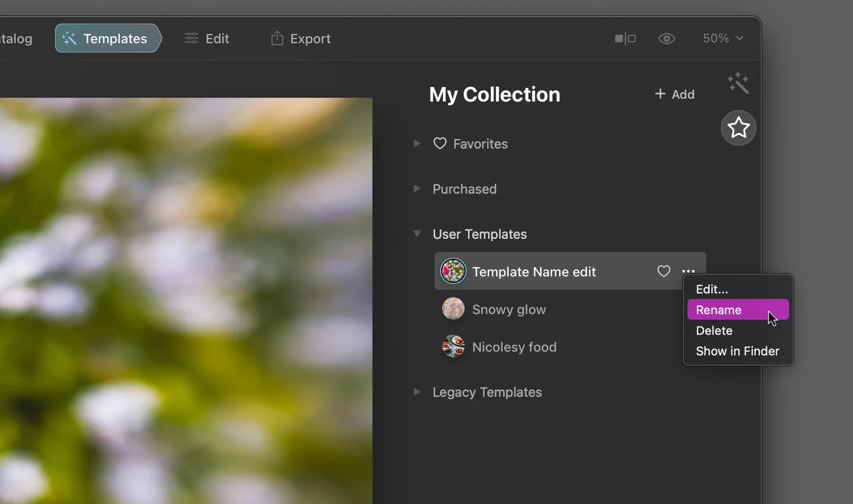853x504 pixels.
Task: Choose Rename from the context menu
Action: pyautogui.click(x=718, y=310)
